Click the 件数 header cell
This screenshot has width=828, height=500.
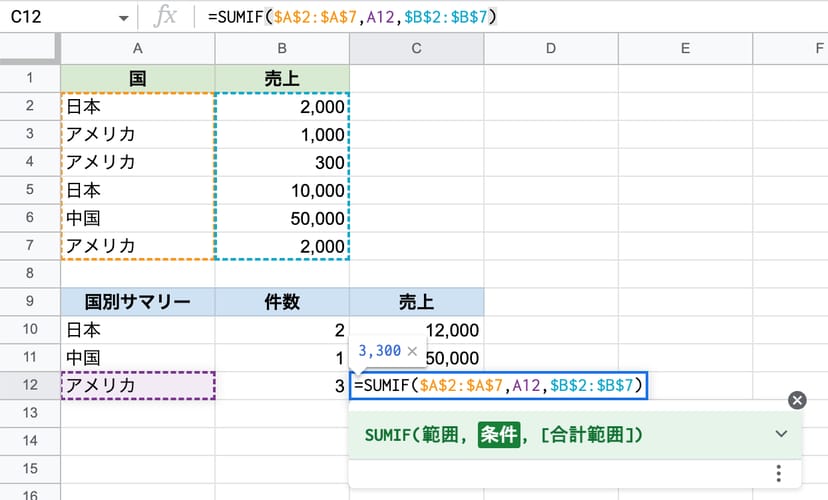[x=282, y=301]
